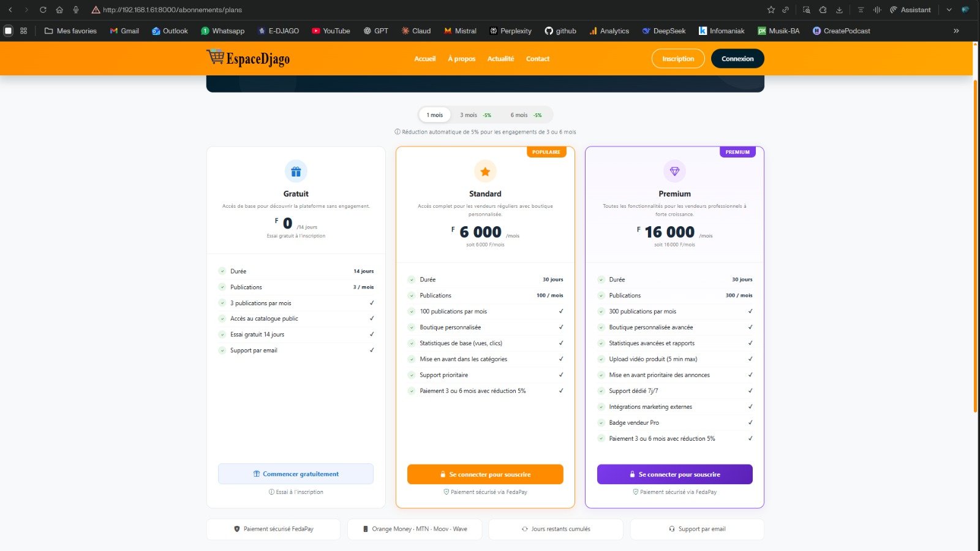This screenshot has height=551, width=980.
Task: Open the Gmail bookmark
Action: point(124,31)
